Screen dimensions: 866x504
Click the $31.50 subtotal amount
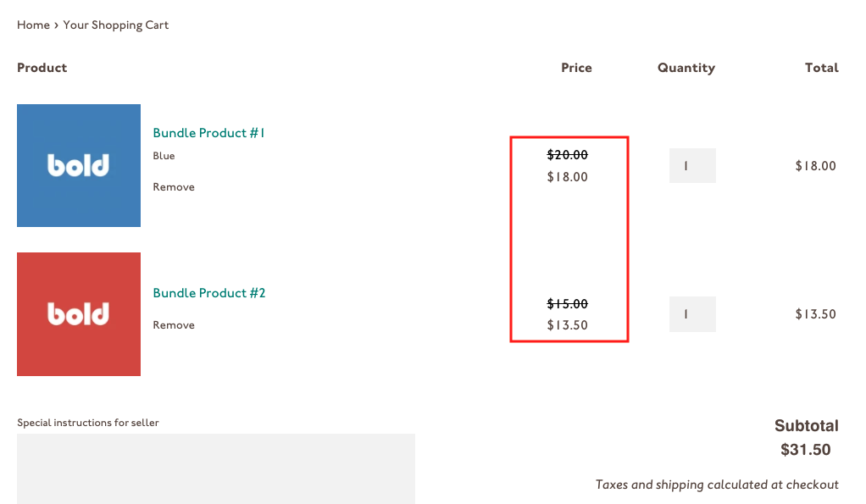point(805,450)
